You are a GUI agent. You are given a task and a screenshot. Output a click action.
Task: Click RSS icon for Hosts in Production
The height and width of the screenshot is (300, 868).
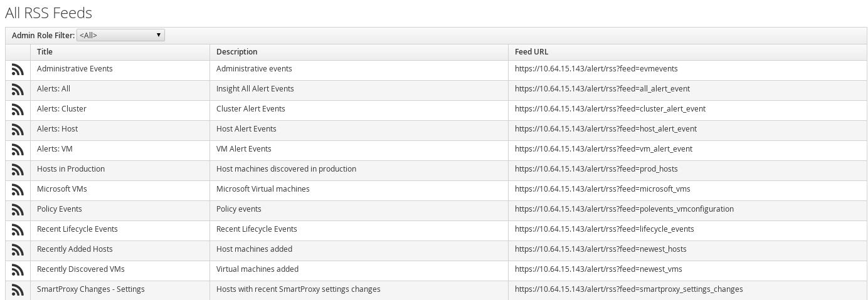click(x=18, y=170)
